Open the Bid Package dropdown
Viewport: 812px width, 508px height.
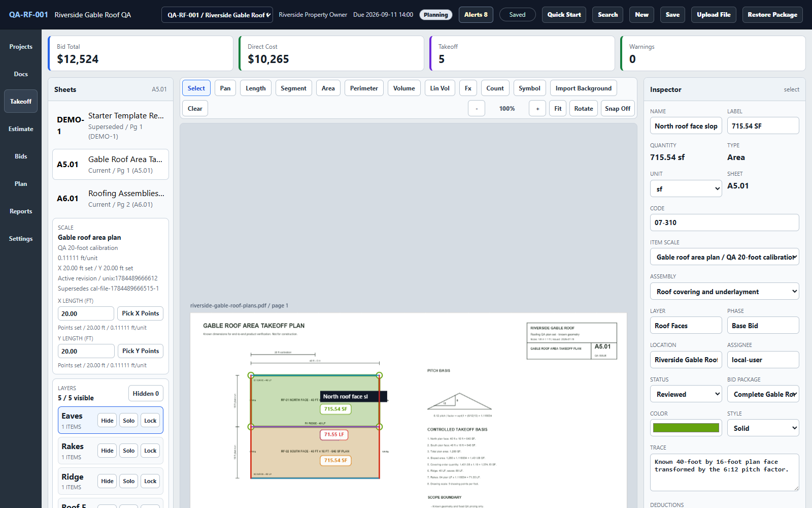tap(763, 394)
